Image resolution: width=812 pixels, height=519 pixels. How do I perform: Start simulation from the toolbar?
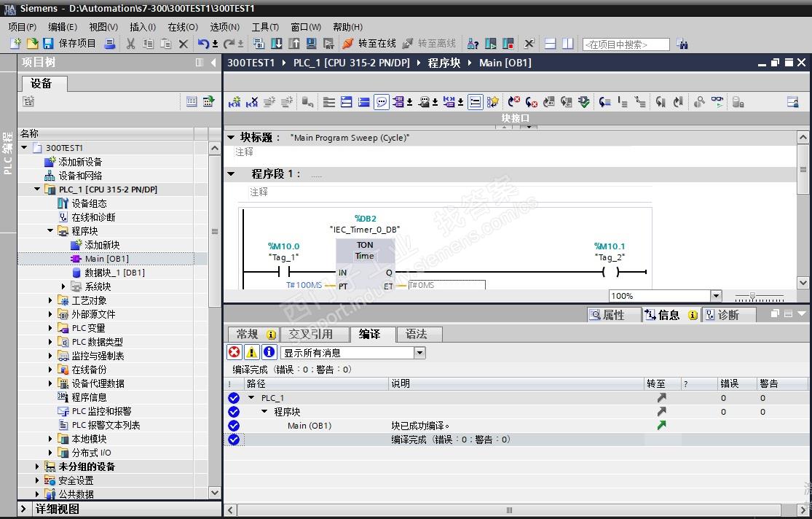click(x=311, y=44)
